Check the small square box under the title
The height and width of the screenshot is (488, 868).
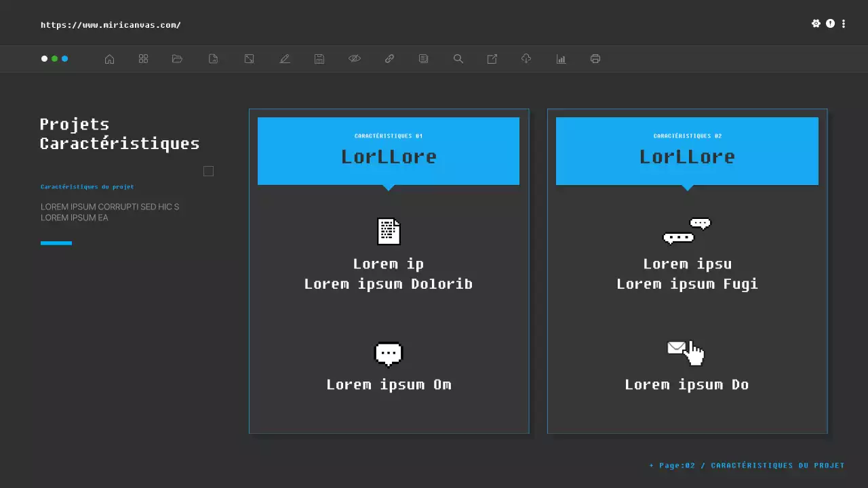tap(208, 171)
